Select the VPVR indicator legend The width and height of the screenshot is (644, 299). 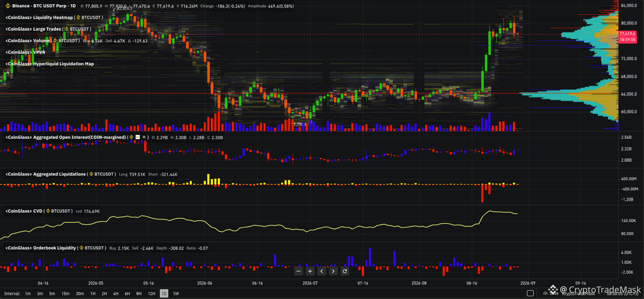coord(25,52)
